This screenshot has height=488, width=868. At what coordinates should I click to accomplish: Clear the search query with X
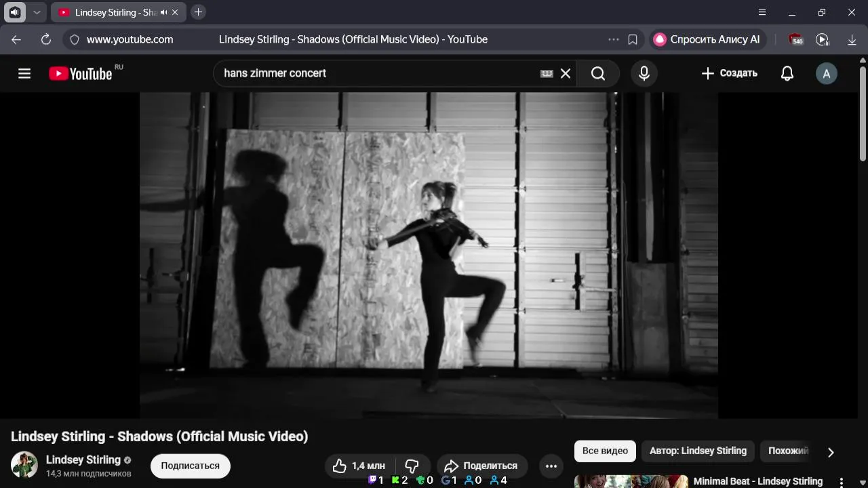(566, 73)
